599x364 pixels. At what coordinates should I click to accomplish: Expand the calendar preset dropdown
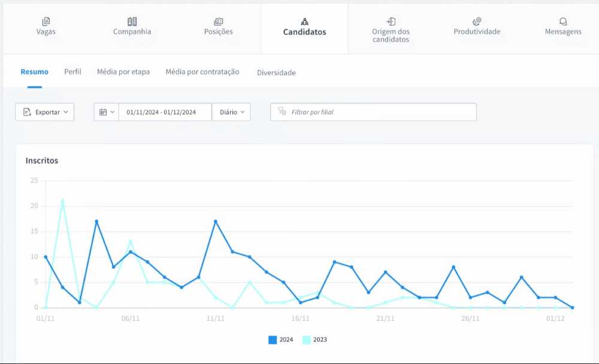pos(107,112)
